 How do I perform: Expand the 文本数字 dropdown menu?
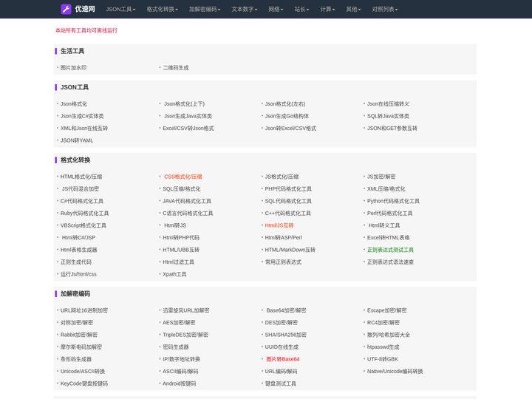[x=245, y=9]
